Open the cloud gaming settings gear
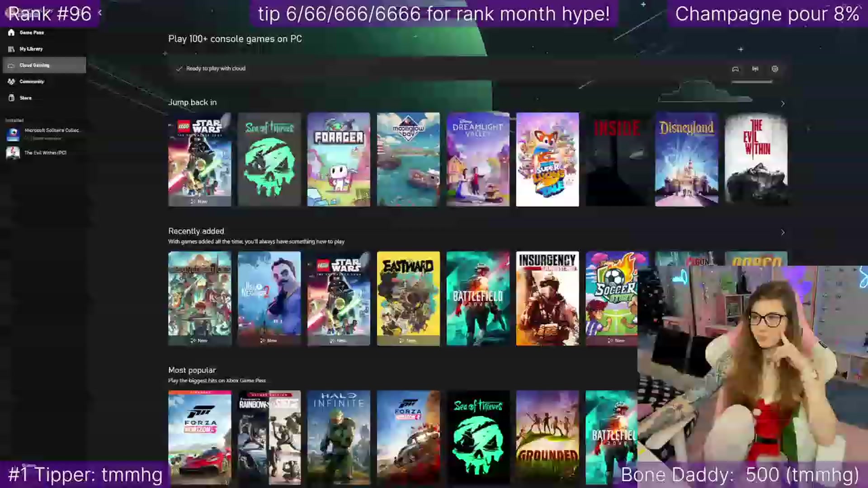 click(775, 69)
